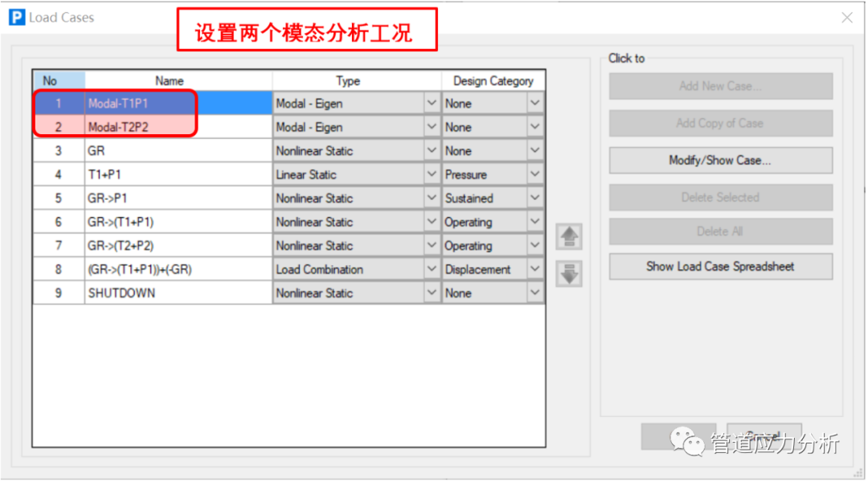The width and height of the screenshot is (868, 482).
Task: Click Delete Selected button
Action: (x=721, y=198)
